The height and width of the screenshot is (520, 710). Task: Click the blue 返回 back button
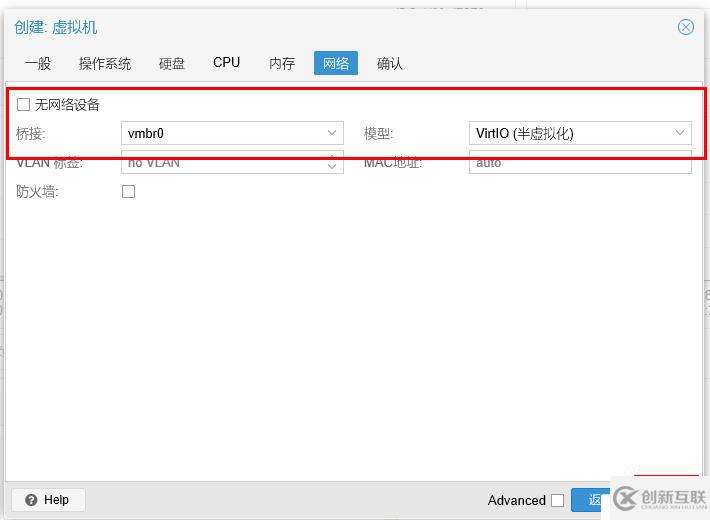590,500
